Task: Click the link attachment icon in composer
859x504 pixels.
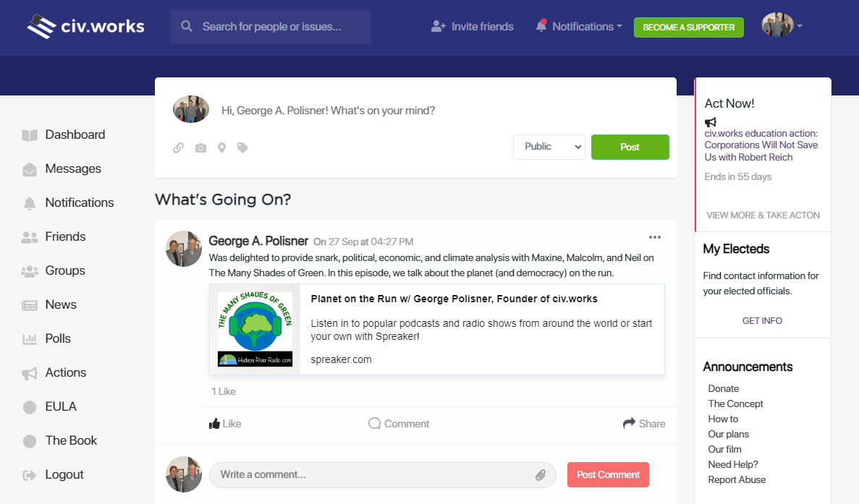Action: tap(178, 148)
